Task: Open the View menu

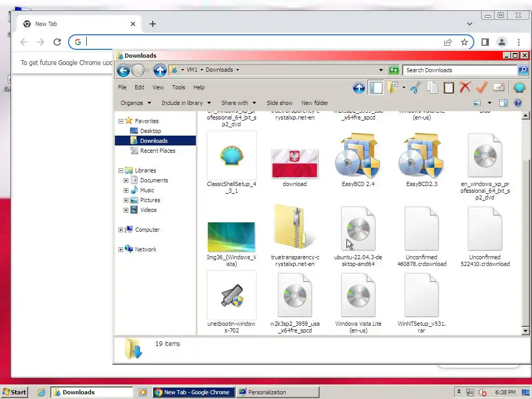Action: click(158, 87)
